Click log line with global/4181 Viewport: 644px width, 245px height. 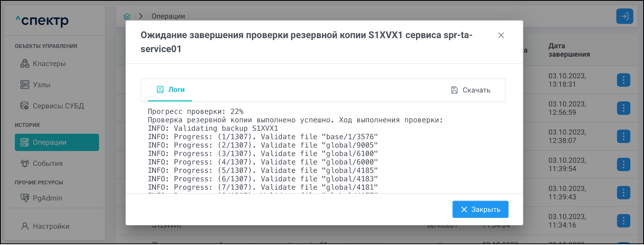tap(263, 187)
